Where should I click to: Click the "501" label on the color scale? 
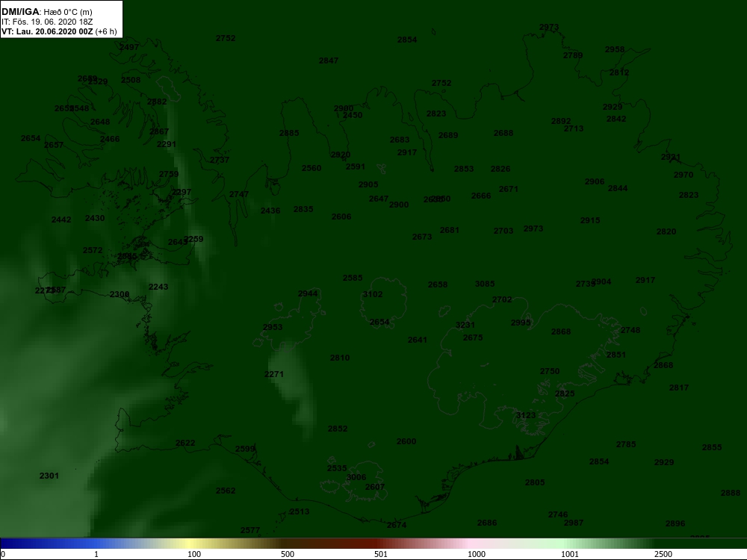pos(381,554)
